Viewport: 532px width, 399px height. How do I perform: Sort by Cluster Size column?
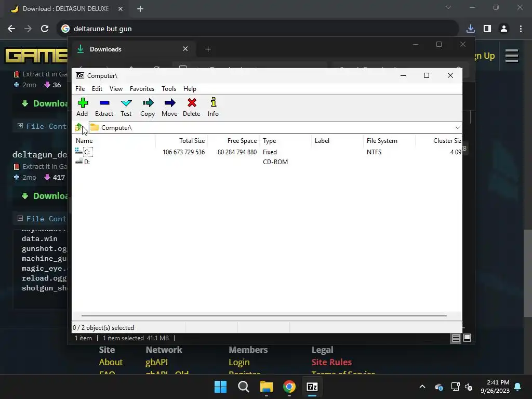438,140
